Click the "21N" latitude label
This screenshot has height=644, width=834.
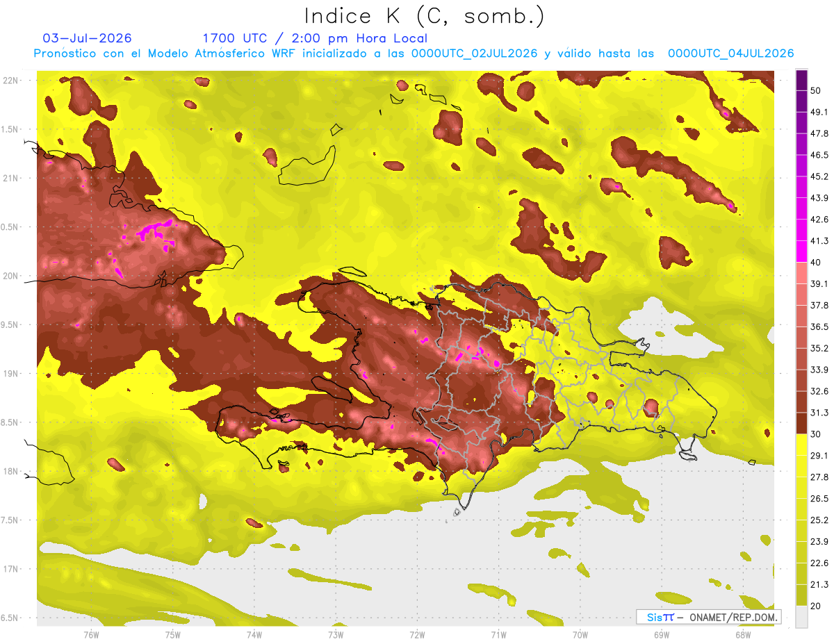coord(12,178)
